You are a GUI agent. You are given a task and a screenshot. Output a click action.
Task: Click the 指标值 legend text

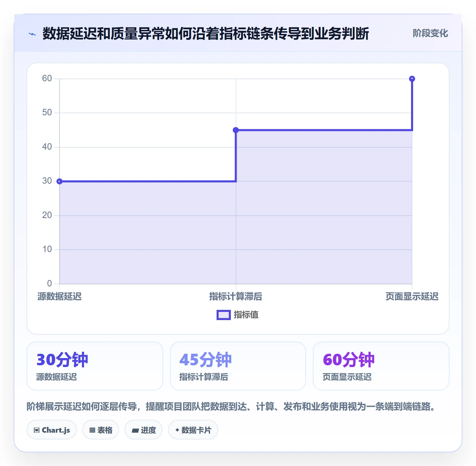[246, 315]
